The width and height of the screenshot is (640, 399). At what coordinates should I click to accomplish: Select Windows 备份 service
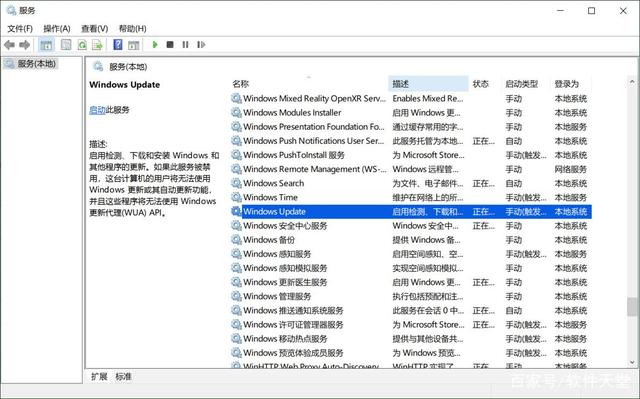411,239
